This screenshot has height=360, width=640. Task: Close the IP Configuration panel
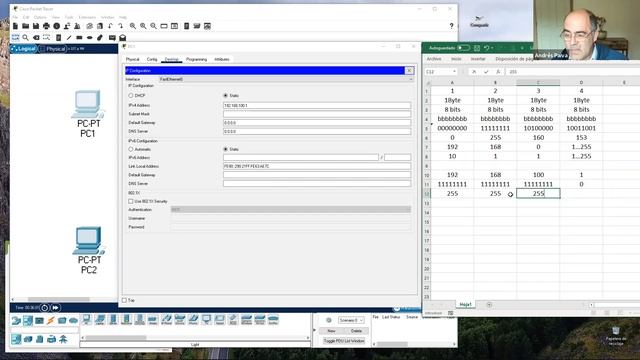409,71
